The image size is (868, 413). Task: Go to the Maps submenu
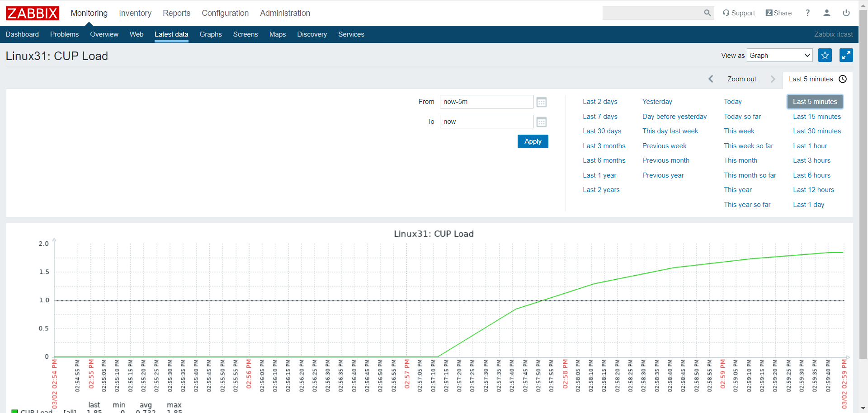pyautogui.click(x=278, y=34)
